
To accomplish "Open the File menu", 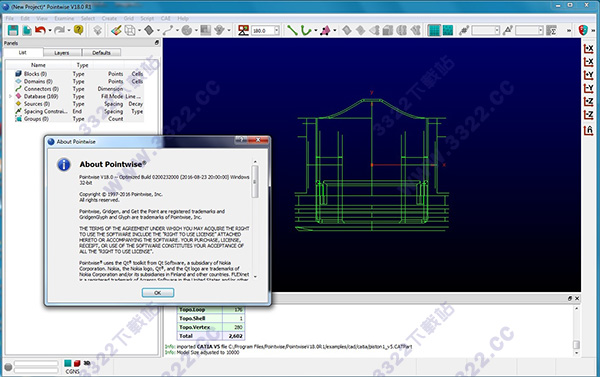I will (x=10, y=18).
